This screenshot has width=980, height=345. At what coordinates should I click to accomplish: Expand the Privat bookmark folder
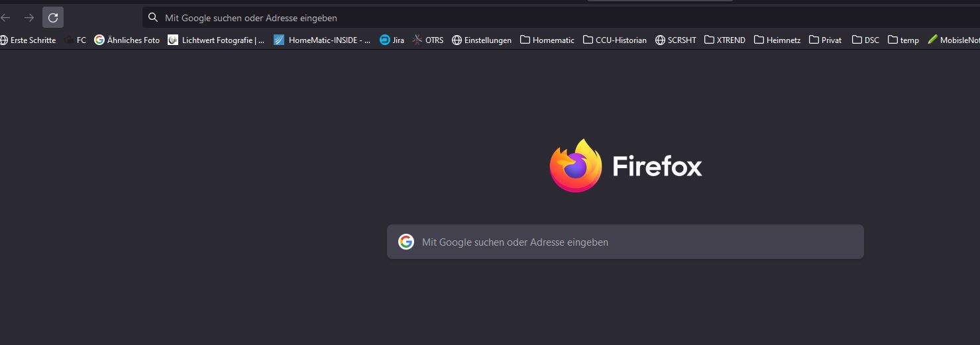point(826,40)
